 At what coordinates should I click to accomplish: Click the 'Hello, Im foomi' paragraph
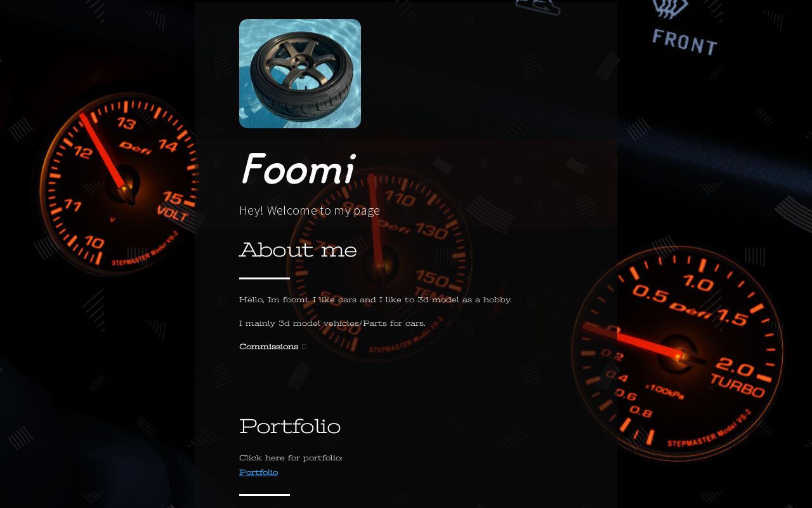coord(376,299)
